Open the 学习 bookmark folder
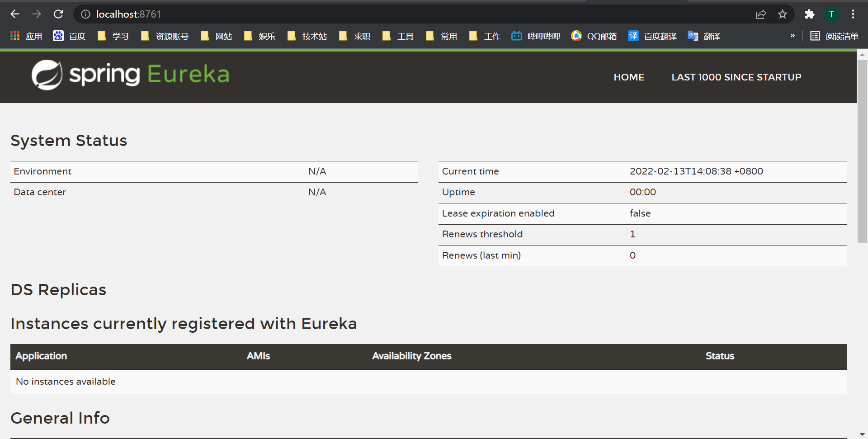The height and width of the screenshot is (439, 868). (x=113, y=36)
